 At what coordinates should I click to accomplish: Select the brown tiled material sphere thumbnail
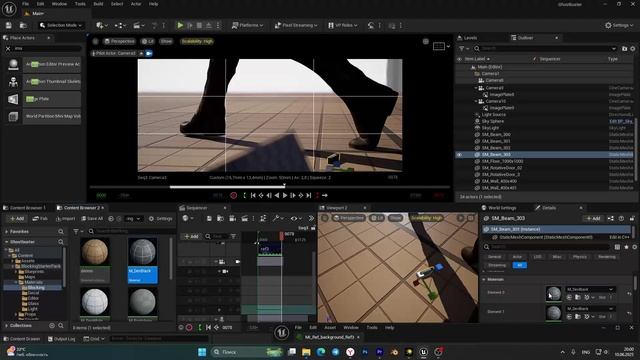click(x=95, y=252)
